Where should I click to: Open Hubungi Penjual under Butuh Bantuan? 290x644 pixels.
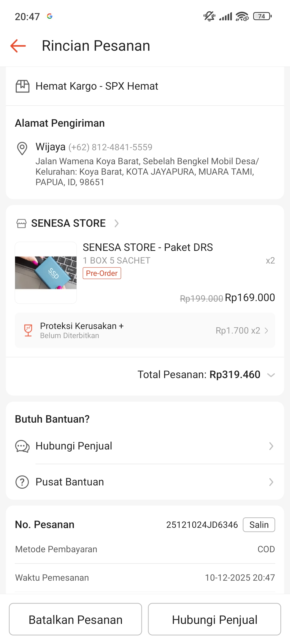[145, 446]
